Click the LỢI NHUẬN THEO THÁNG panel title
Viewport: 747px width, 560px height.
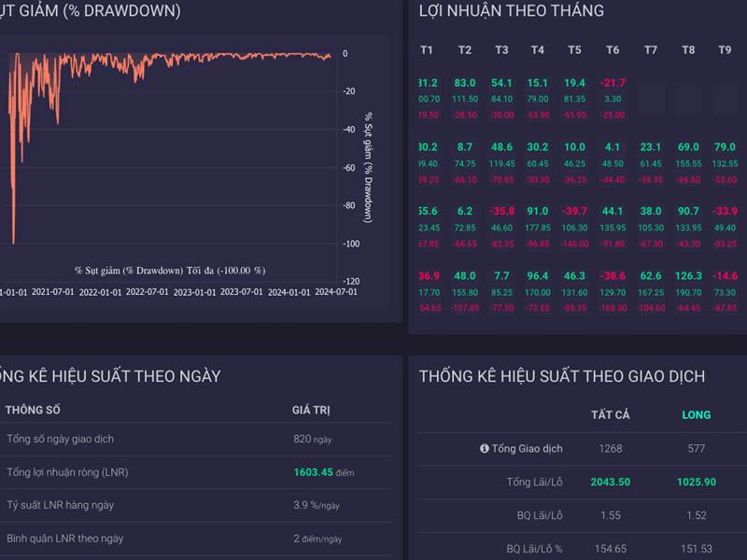click(x=510, y=11)
